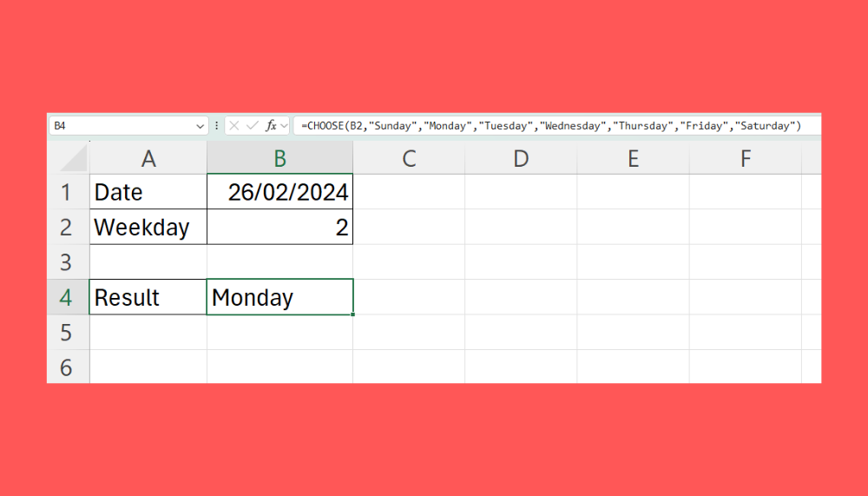Screen dimensions: 868x496
Task: Click the Insert Function fx icon
Action: [x=271, y=126]
